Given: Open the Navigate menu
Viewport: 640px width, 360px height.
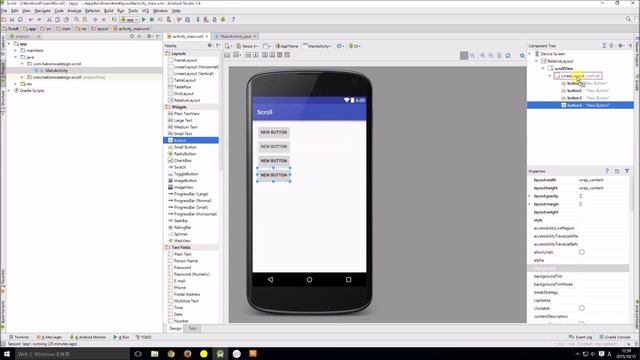Looking at the screenshot, I should pos(42,11).
